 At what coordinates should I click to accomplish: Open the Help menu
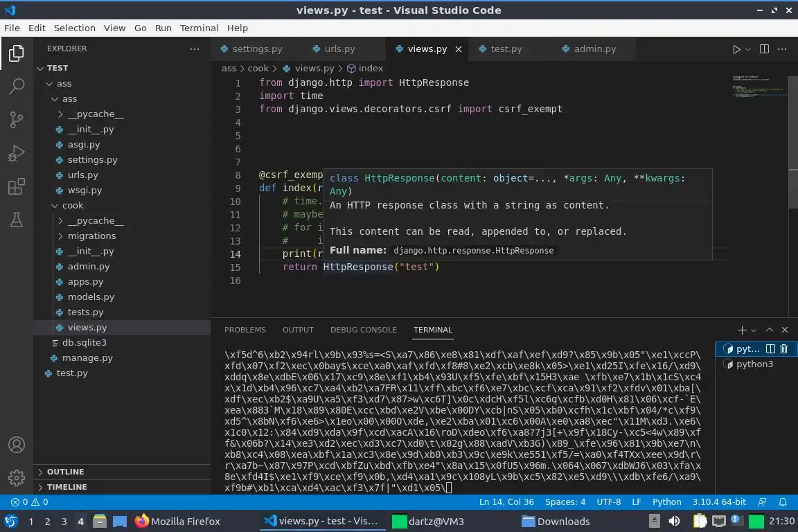coord(238,28)
